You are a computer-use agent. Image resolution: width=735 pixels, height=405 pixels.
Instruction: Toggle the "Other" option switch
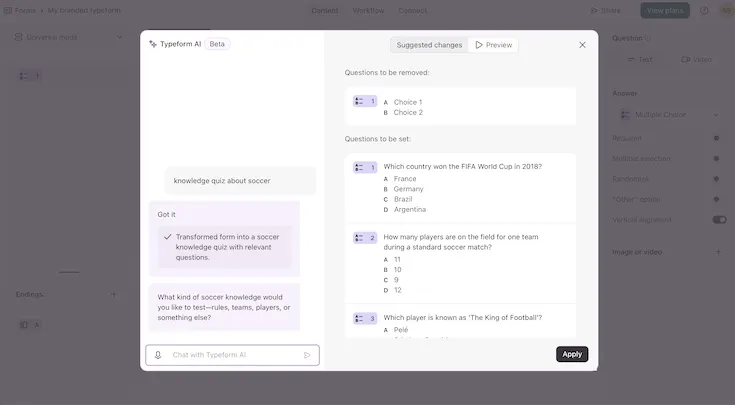716,199
